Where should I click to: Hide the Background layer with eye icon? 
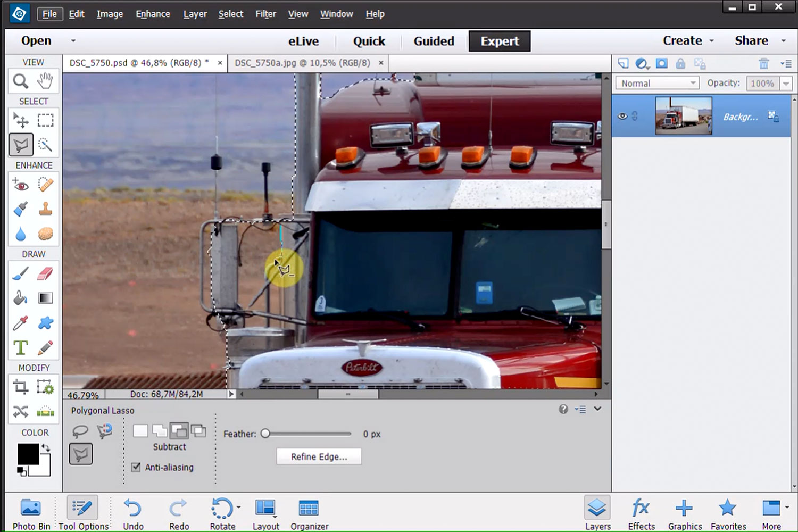click(x=622, y=116)
